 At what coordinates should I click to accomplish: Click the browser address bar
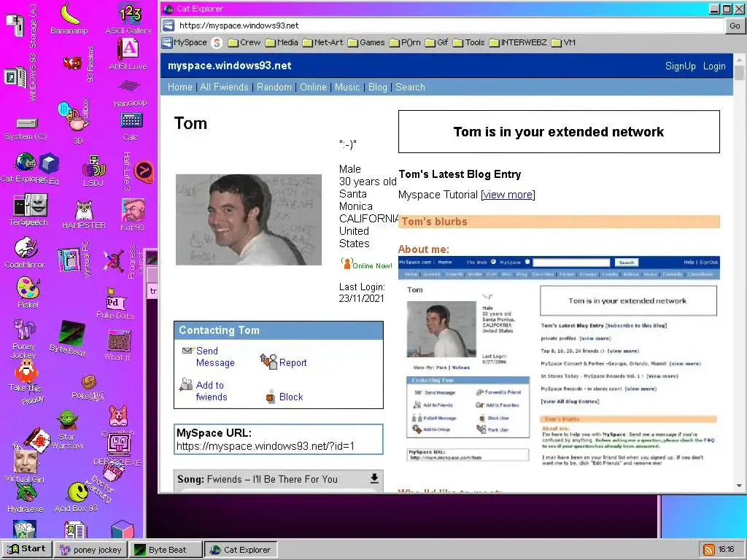tap(449, 26)
